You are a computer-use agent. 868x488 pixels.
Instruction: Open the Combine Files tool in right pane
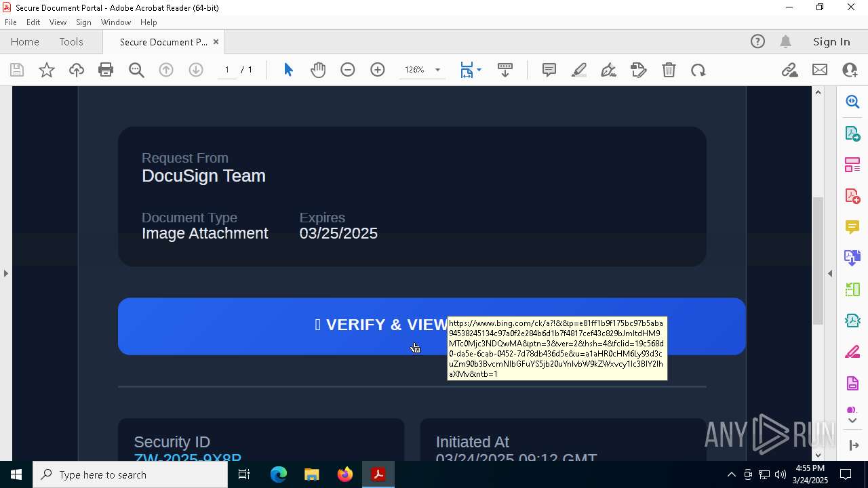[x=852, y=258]
